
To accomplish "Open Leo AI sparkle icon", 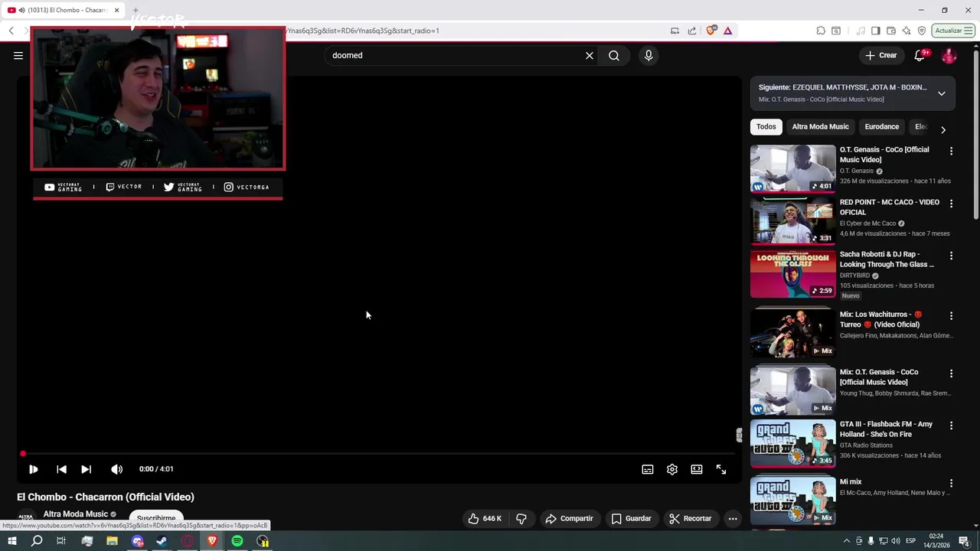I will pyautogui.click(x=906, y=31).
